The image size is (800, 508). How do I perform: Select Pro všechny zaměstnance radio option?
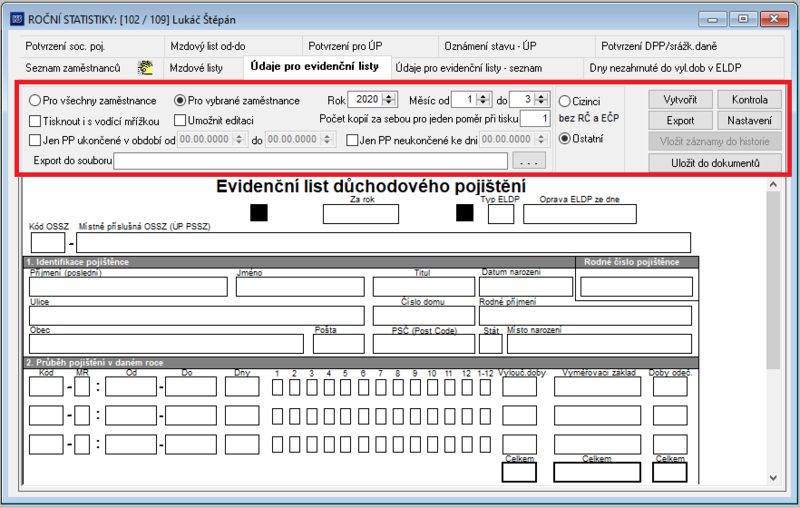pos(35,100)
